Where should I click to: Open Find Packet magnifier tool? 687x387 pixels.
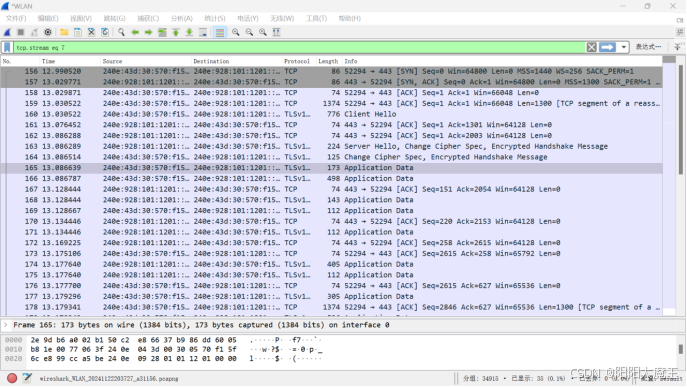tap(121, 32)
